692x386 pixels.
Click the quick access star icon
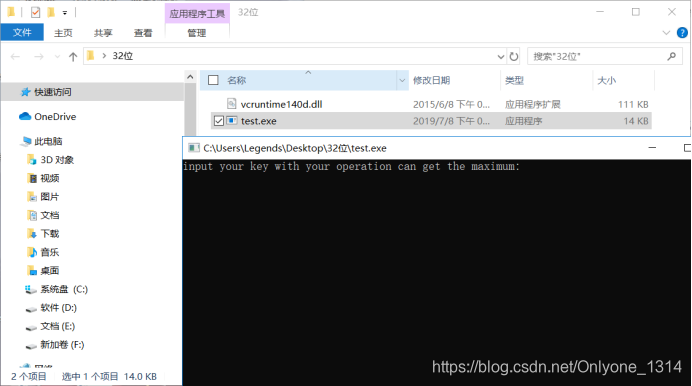pyautogui.click(x=26, y=92)
